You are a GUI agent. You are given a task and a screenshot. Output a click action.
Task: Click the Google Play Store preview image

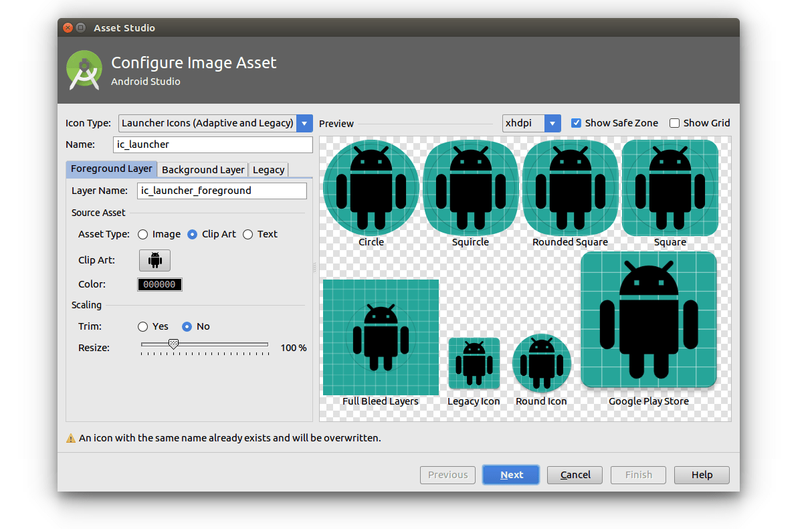coord(648,320)
